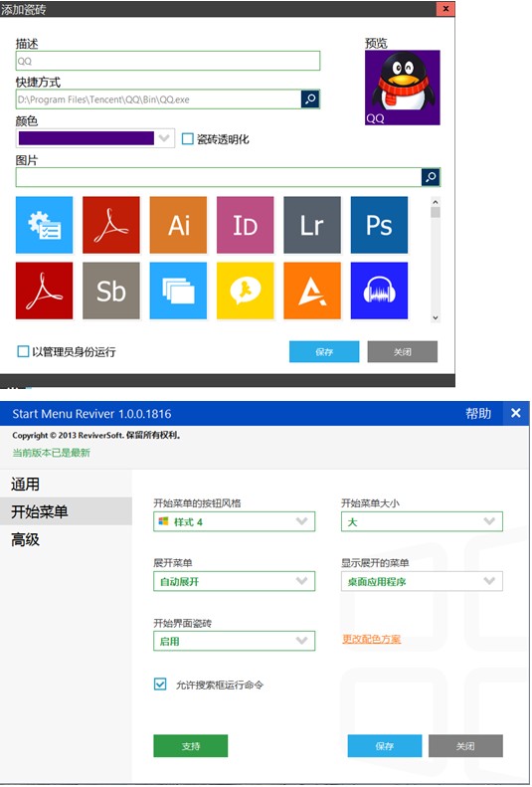This screenshot has height=787, width=532.
Task: Select the blue settings gear tile icon
Action: click(x=44, y=225)
